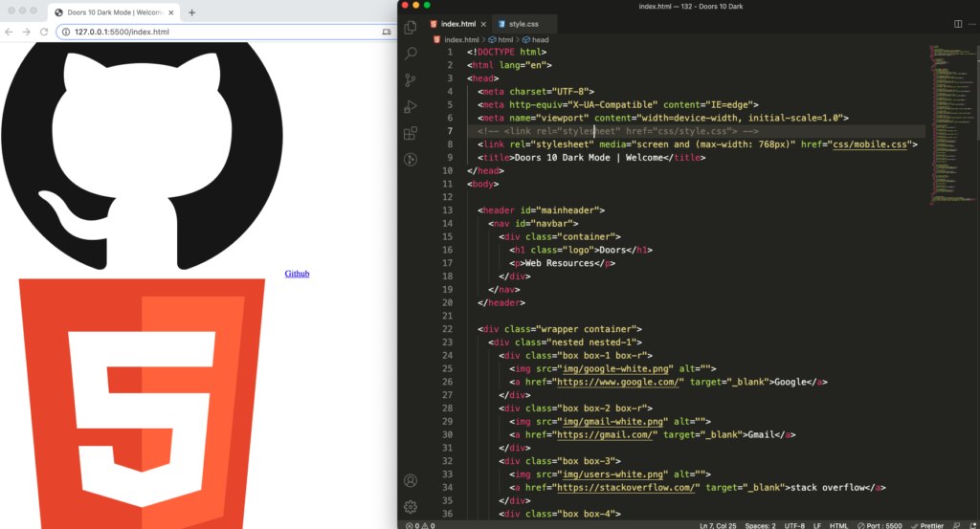Click the code minimap in editor

(952, 125)
